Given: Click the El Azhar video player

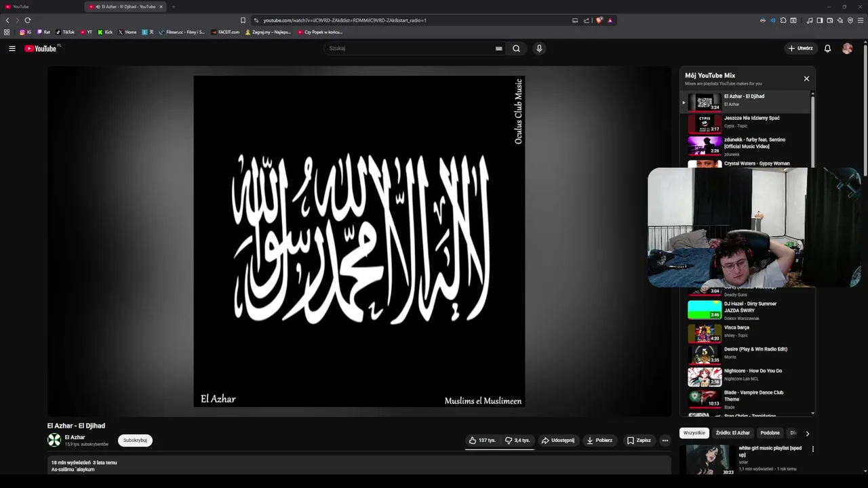Looking at the screenshot, I should pos(359,241).
